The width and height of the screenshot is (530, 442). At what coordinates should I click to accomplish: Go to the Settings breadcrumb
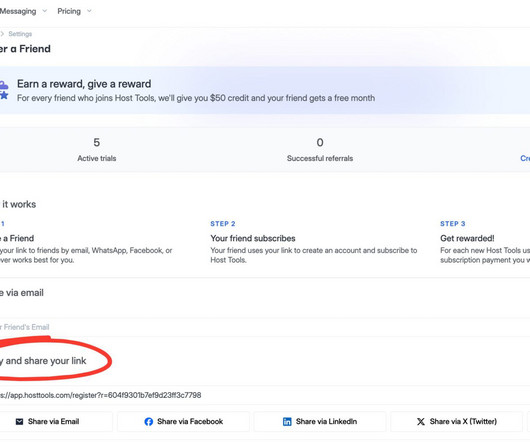[20, 34]
